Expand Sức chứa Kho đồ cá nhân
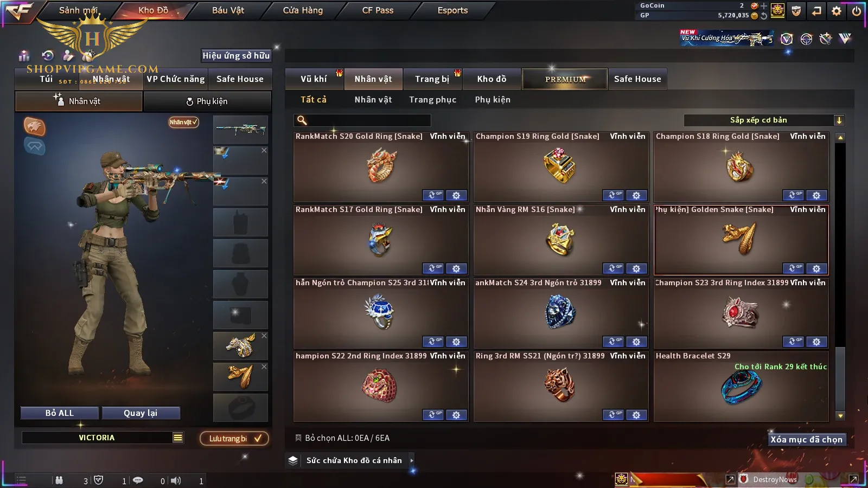The height and width of the screenshot is (488, 868). point(412,460)
